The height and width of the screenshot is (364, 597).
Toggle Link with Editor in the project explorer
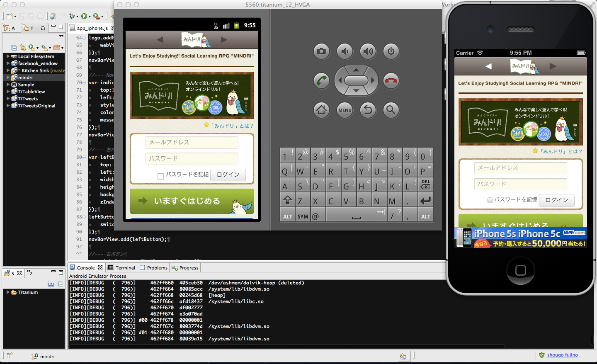[22, 48]
